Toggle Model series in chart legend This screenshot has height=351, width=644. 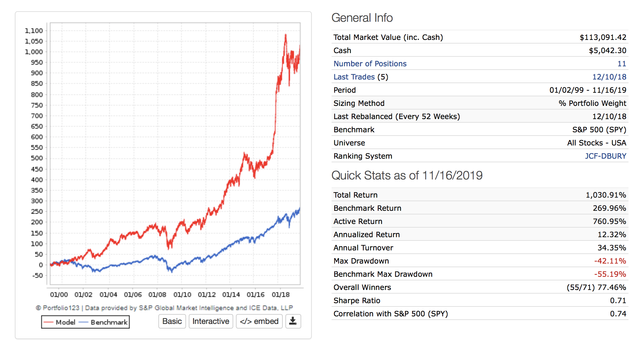tap(65, 322)
